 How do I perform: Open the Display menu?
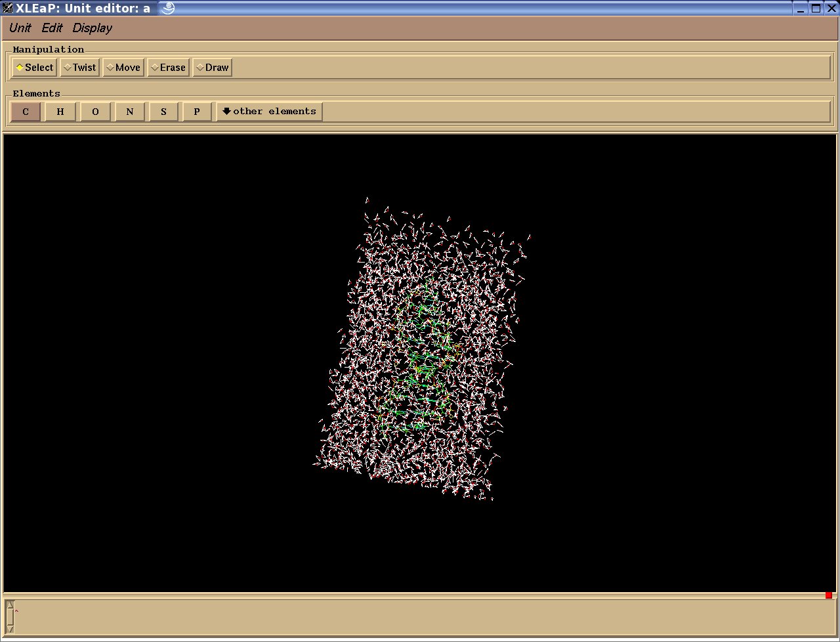point(92,28)
